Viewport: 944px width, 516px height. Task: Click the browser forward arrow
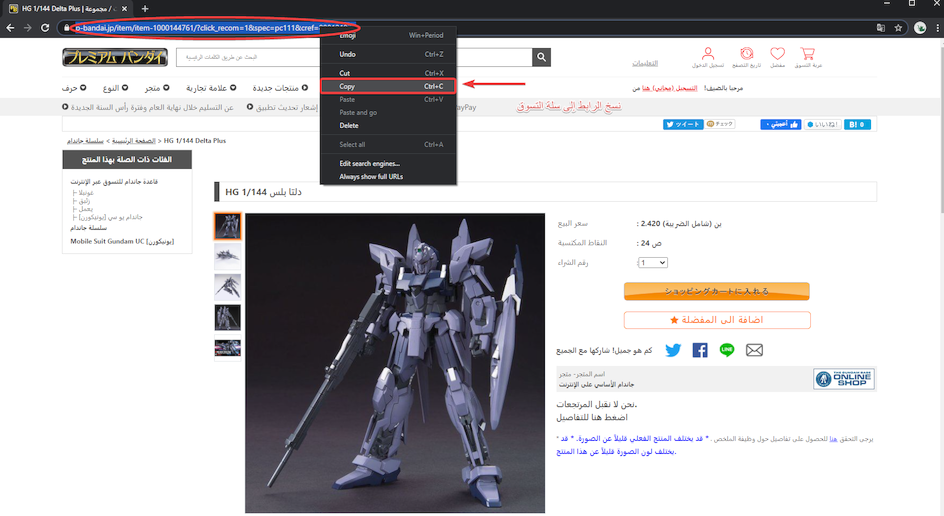pyautogui.click(x=28, y=28)
